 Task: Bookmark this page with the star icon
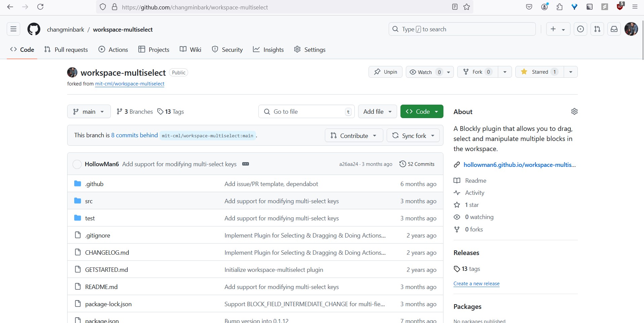coord(467,7)
